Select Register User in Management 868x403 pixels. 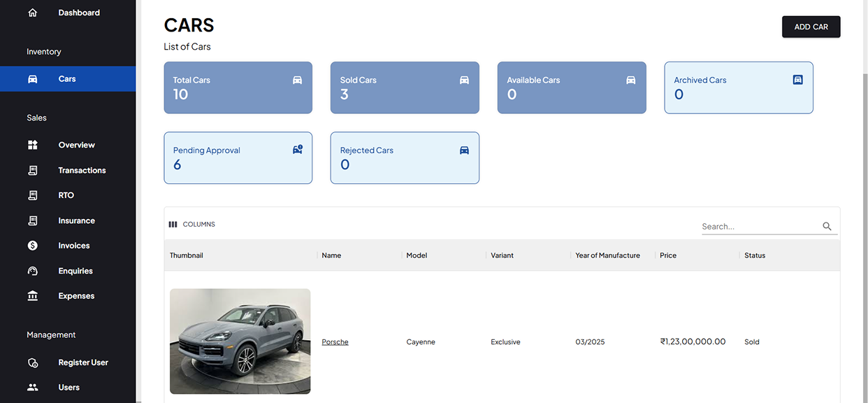tap(83, 362)
